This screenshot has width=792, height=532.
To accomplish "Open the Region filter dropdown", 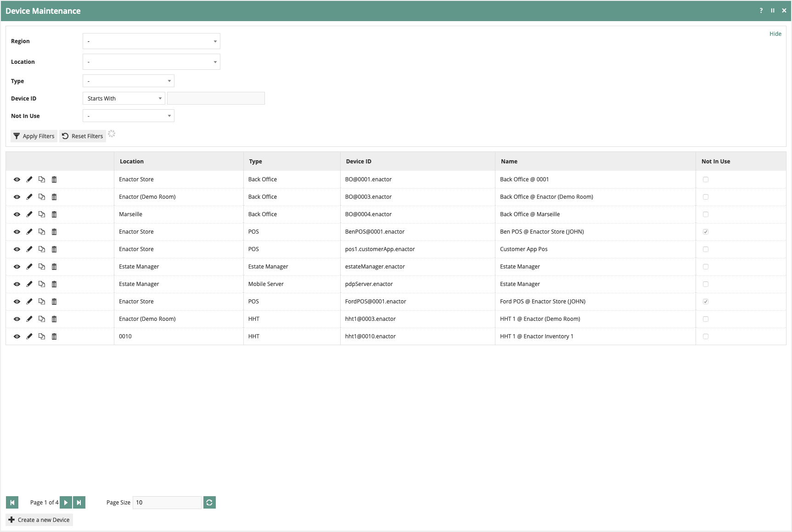I will 152,41.
